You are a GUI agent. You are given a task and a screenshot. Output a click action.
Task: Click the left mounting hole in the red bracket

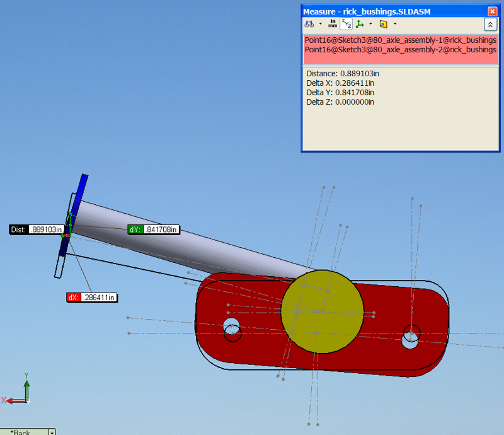pos(232,327)
